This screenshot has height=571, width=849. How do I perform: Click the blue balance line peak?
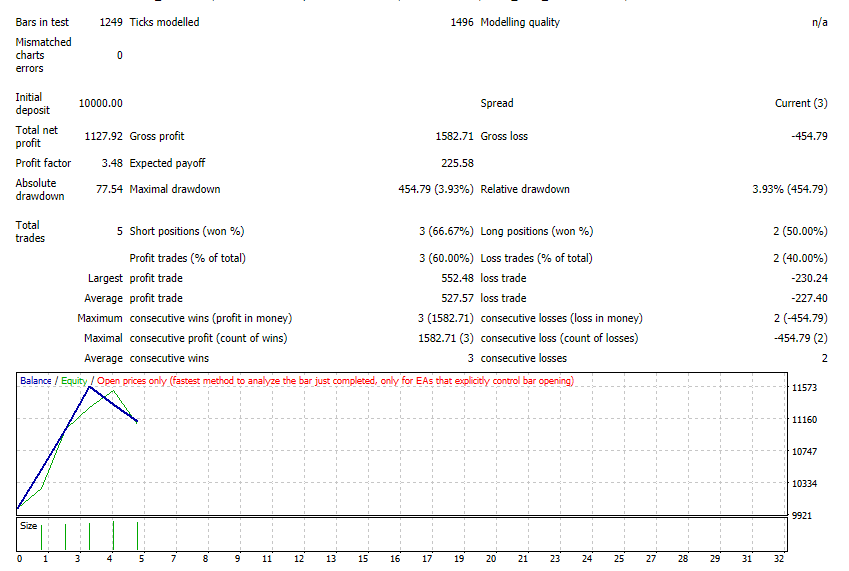[x=89, y=388]
